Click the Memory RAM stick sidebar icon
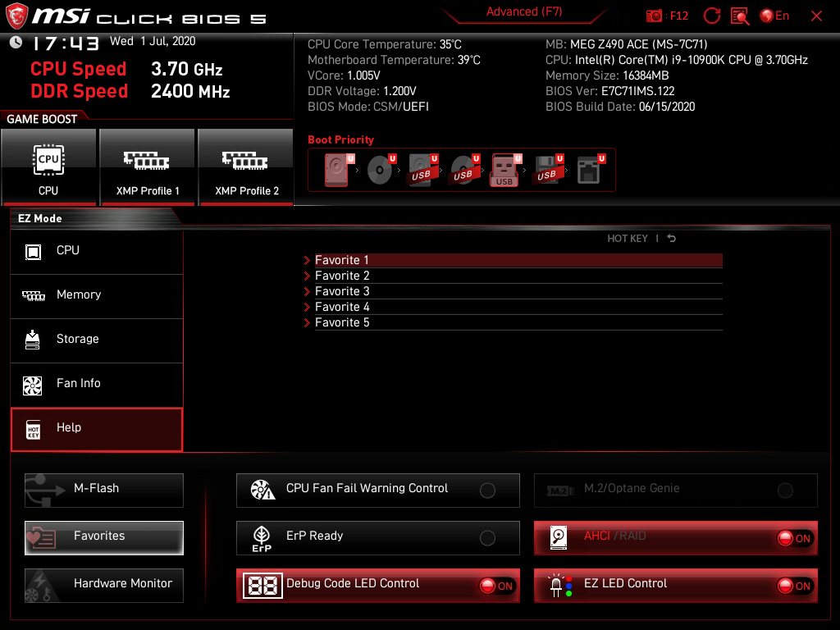Viewport: 840px width, 630px height. [x=33, y=295]
